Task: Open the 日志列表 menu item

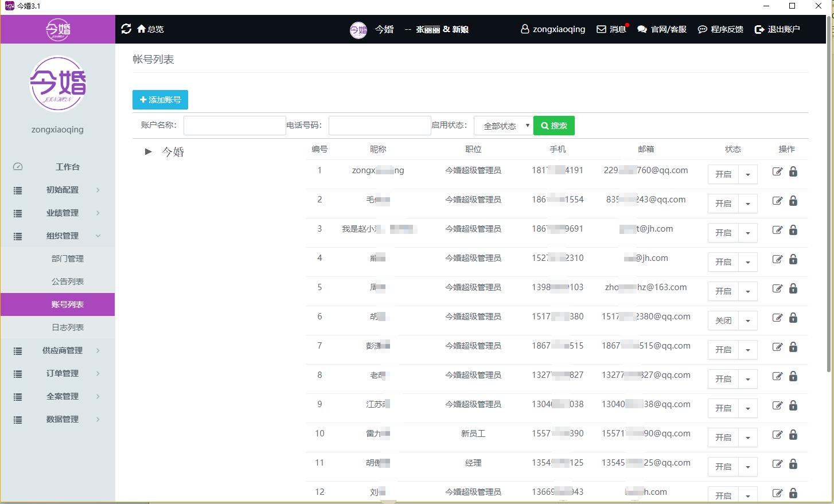Action: [x=67, y=327]
